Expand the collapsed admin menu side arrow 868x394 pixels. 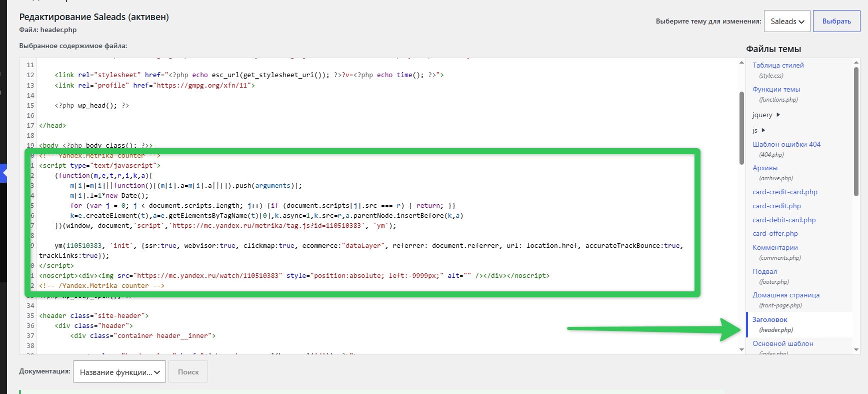coord(3,173)
